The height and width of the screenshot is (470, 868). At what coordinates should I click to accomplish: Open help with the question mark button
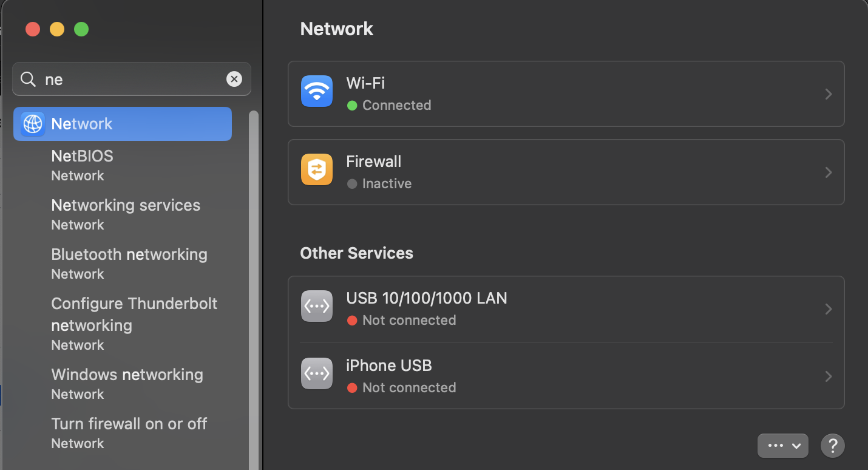point(832,445)
